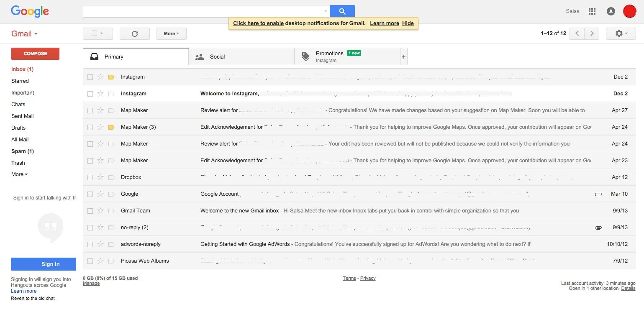Open the Sent Mail folder

click(22, 116)
